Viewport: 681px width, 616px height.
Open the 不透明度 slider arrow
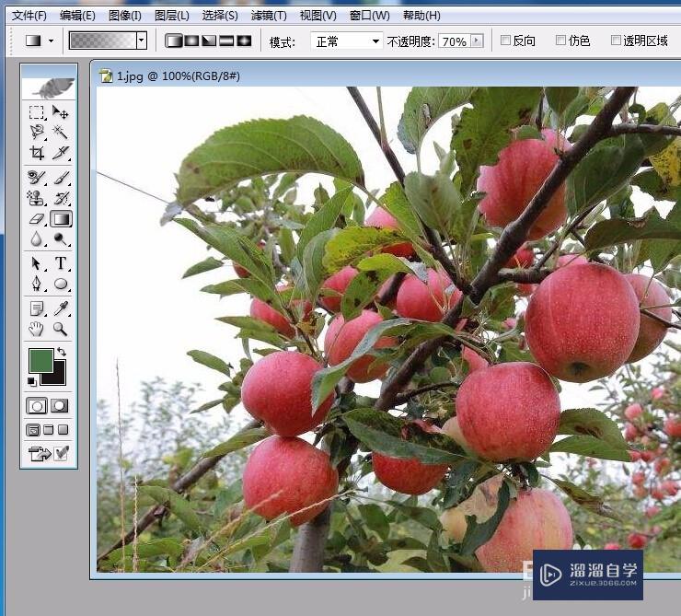click(477, 41)
